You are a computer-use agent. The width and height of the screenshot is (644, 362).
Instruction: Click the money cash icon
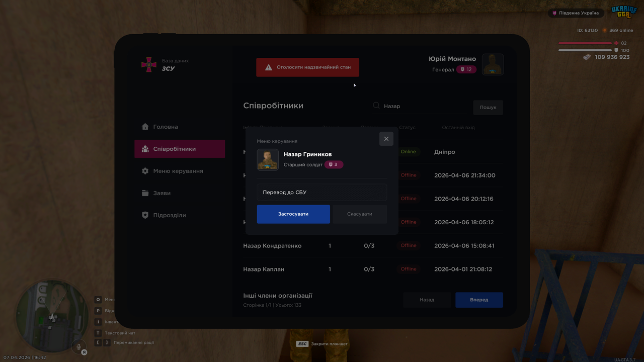[x=587, y=57]
